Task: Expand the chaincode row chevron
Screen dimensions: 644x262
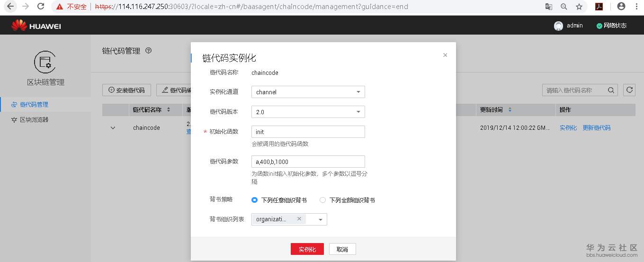Action: [113, 128]
